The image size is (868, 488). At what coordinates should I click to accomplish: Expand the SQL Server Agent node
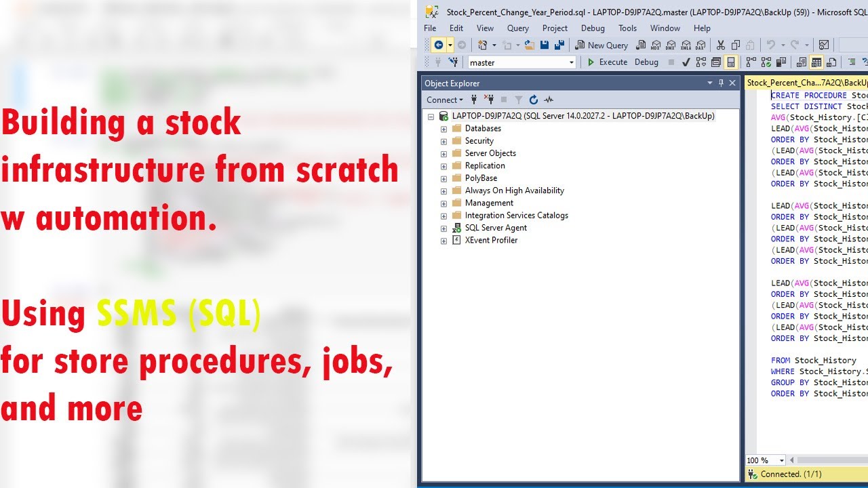point(443,228)
